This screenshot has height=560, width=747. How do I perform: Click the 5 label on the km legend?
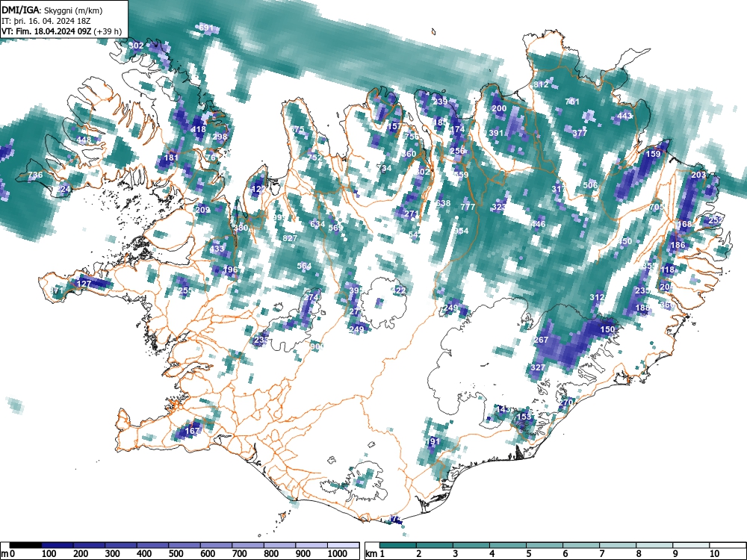528,553
